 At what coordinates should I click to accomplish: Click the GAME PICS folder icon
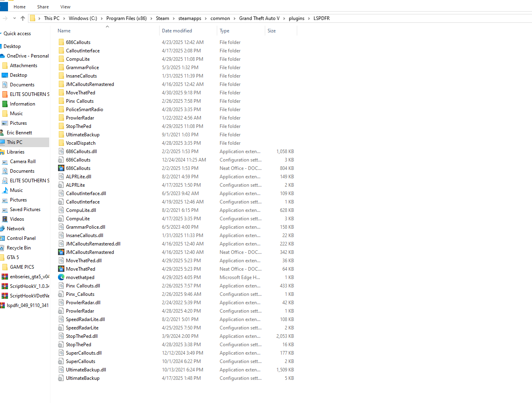click(x=5, y=267)
